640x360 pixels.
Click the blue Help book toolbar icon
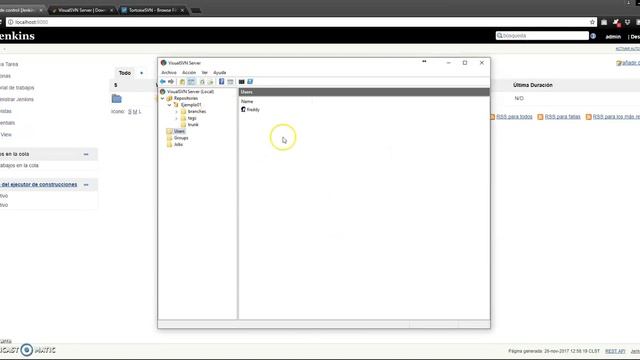[221, 82]
